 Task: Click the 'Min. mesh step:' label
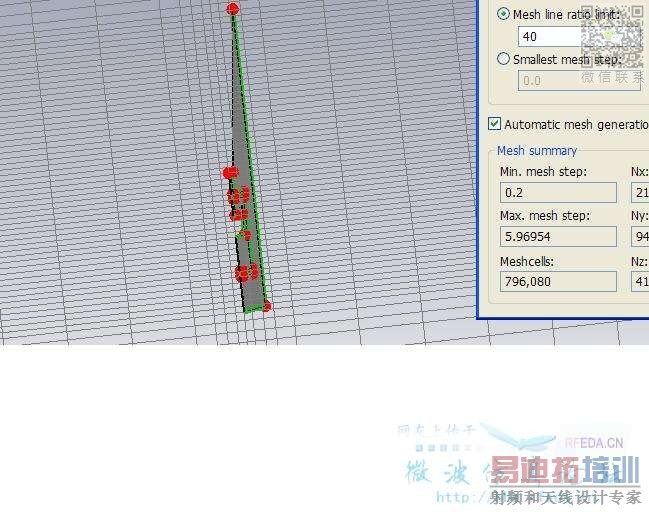click(x=543, y=171)
